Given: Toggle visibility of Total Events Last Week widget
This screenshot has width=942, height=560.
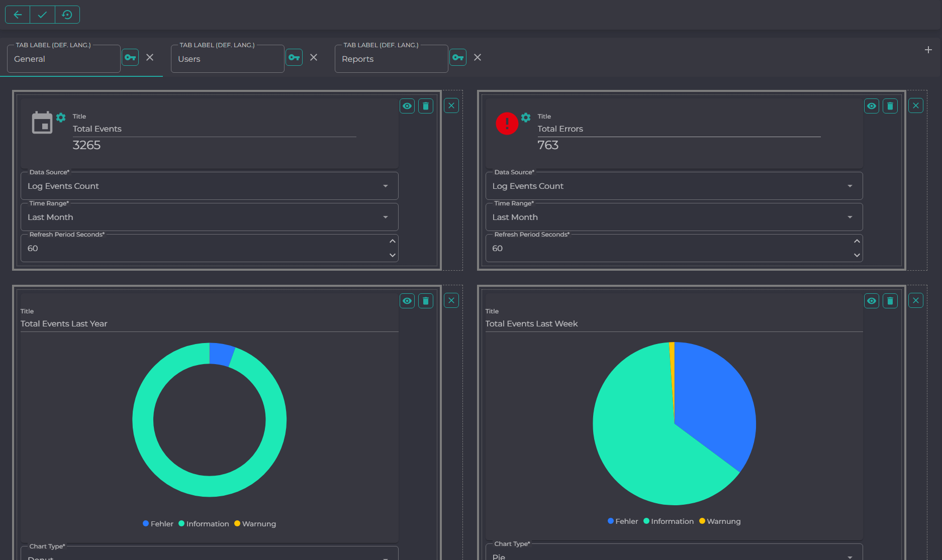Looking at the screenshot, I should (872, 301).
